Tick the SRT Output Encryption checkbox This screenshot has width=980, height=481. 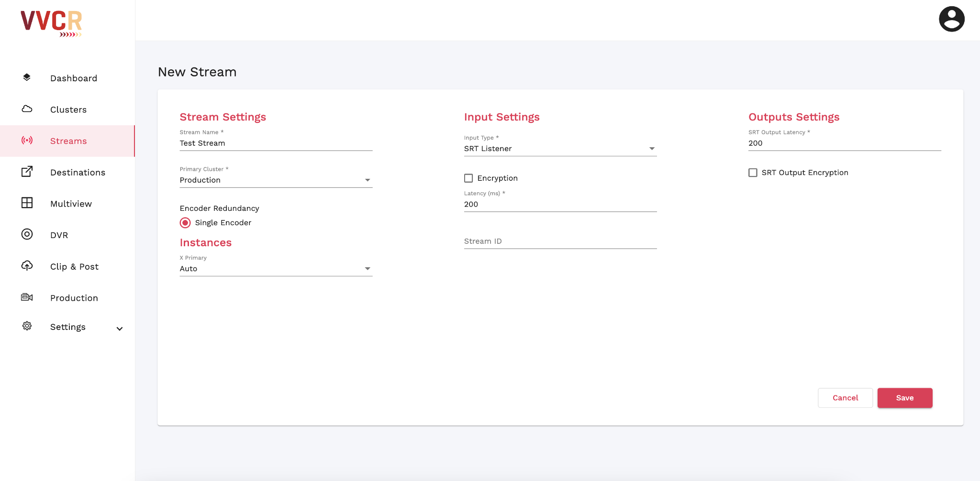pyautogui.click(x=753, y=173)
